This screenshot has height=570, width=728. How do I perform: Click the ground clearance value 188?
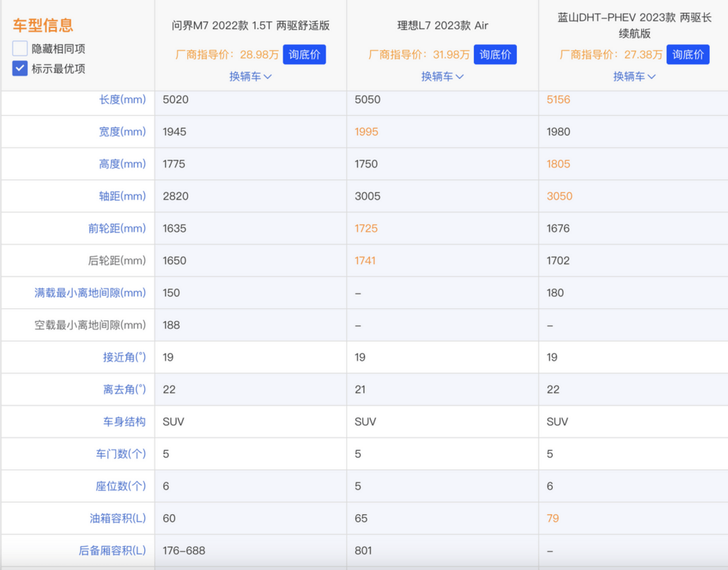pyautogui.click(x=171, y=325)
